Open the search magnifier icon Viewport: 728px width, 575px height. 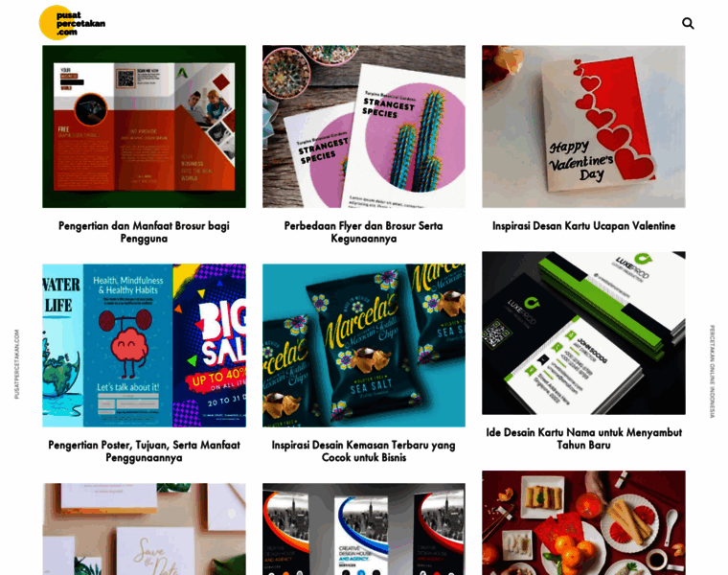point(688,23)
